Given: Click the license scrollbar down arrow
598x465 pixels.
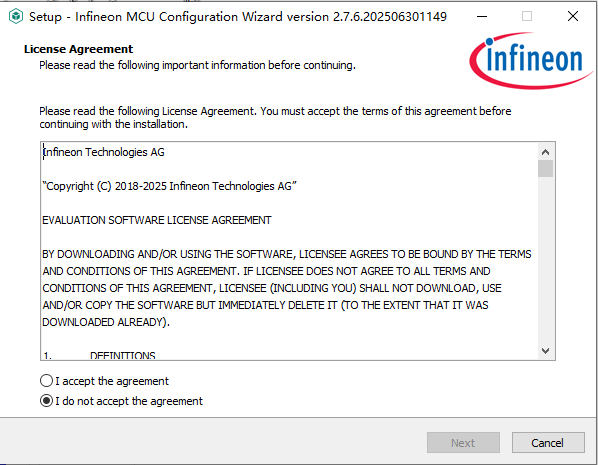Looking at the screenshot, I should (545, 351).
